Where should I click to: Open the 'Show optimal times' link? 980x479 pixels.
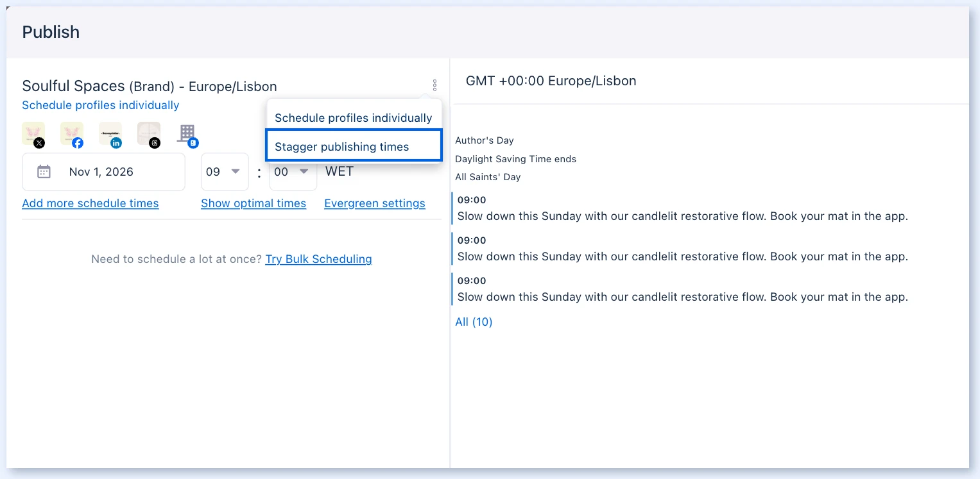(254, 203)
